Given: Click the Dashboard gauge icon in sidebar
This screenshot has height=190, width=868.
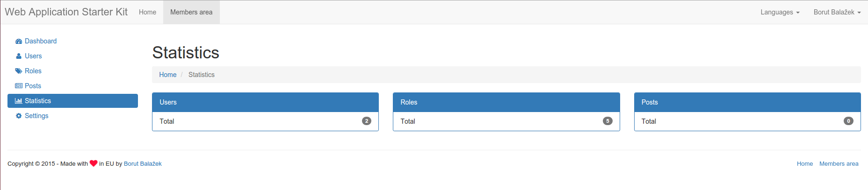Looking at the screenshot, I should pos(19,42).
